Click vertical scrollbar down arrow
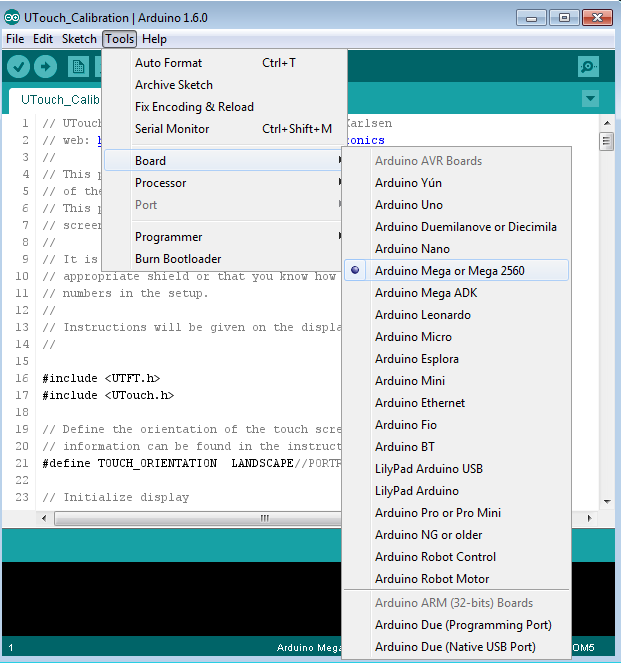Viewport: 621px width, 663px height. pos(607,501)
